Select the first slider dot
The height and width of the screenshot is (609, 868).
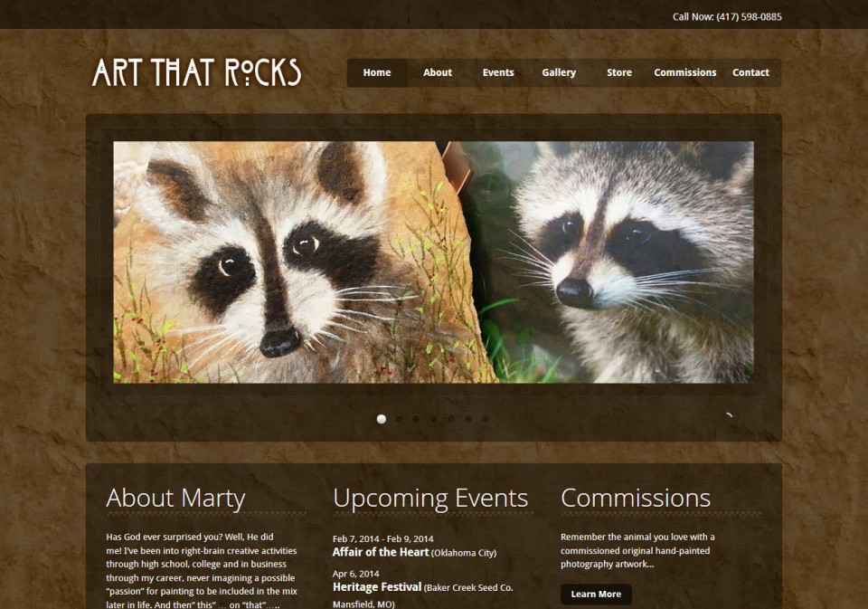point(382,419)
